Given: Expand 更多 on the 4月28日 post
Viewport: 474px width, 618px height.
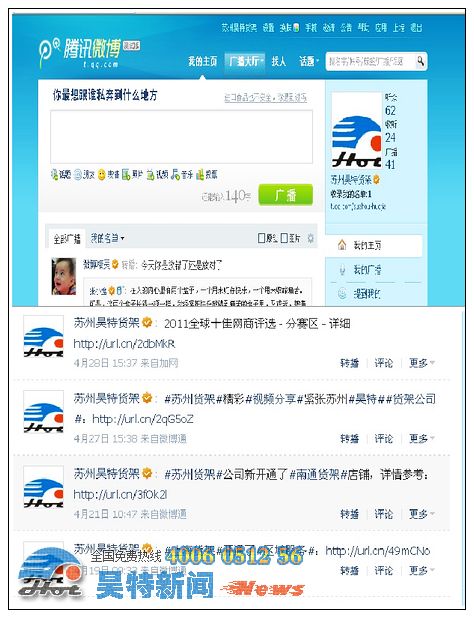Looking at the screenshot, I should click(x=421, y=363).
